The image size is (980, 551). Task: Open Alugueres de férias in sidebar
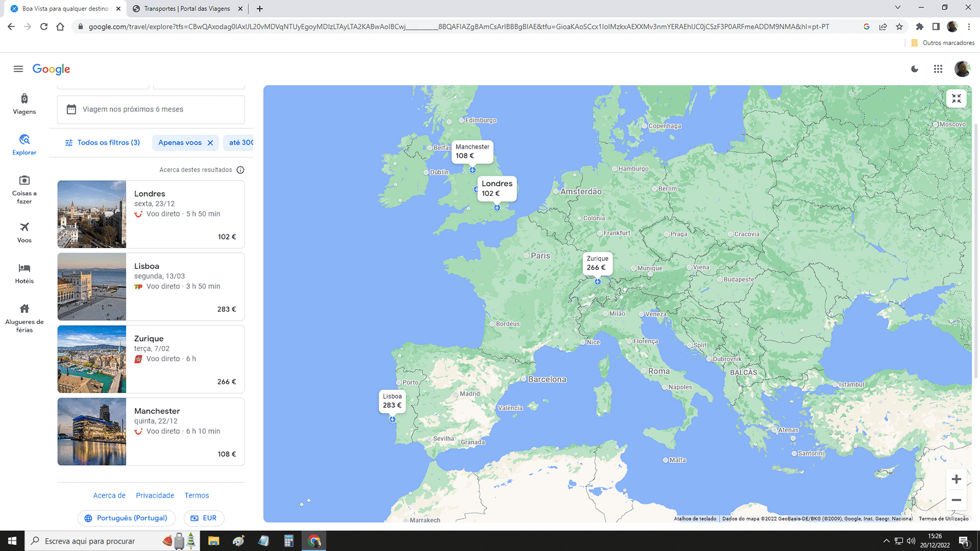tap(24, 318)
